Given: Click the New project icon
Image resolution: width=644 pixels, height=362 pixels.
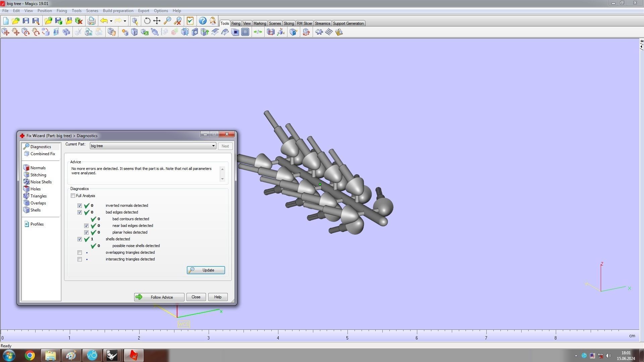Looking at the screenshot, I should pos(6,21).
